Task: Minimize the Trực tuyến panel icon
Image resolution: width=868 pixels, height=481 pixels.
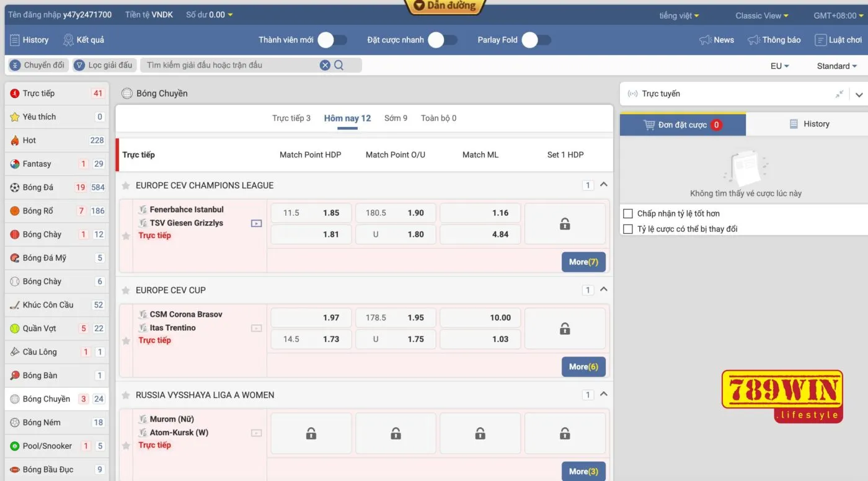Action: [x=839, y=94]
